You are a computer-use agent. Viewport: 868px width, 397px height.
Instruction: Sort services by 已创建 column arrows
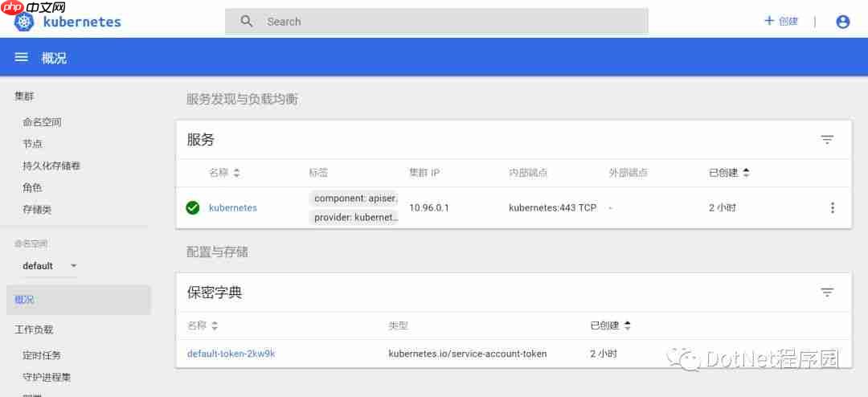pyautogui.click(x=746, y=173)
